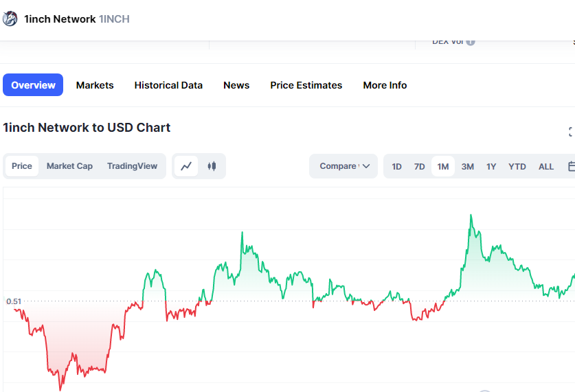Click the 1INCH ticker symbol text

[115, 19]
